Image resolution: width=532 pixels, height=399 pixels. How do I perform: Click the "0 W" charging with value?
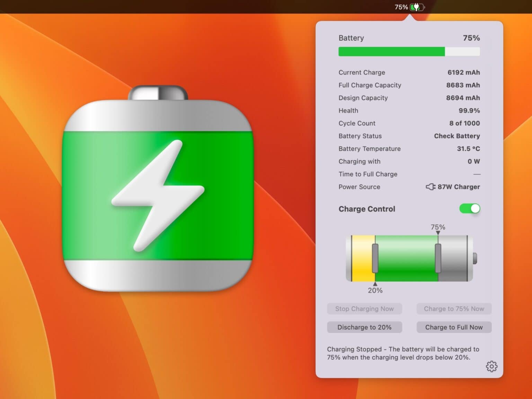pyautogui.click(x=473, y=161)
